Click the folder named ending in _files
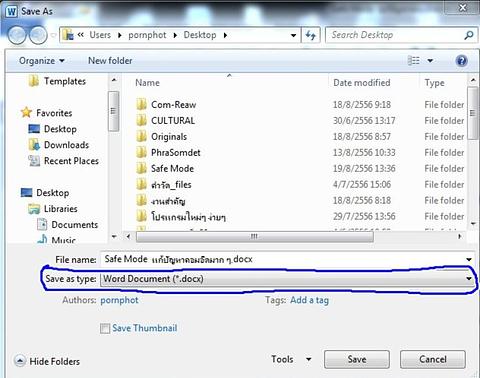The height and width of the screenshot is (378, 480). (x=171, y=185)
